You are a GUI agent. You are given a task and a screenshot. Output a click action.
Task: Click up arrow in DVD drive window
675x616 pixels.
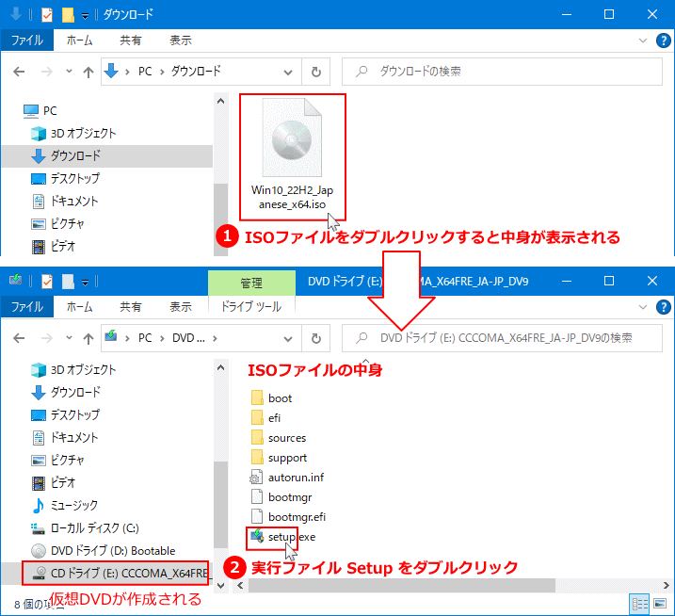[x=88, y=338]
